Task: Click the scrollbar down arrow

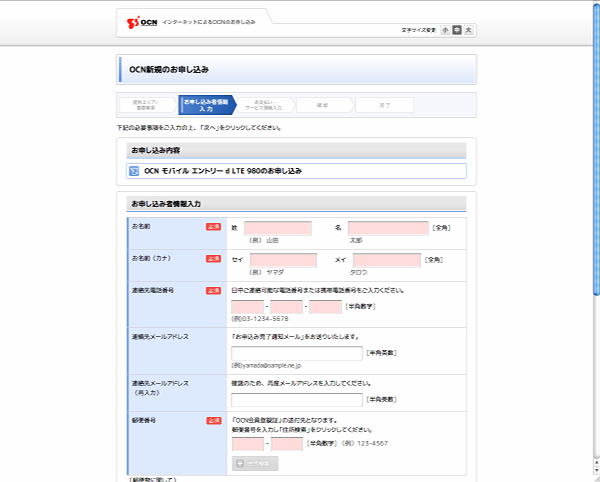Action: pyautogui.click(x=596, y=472)
